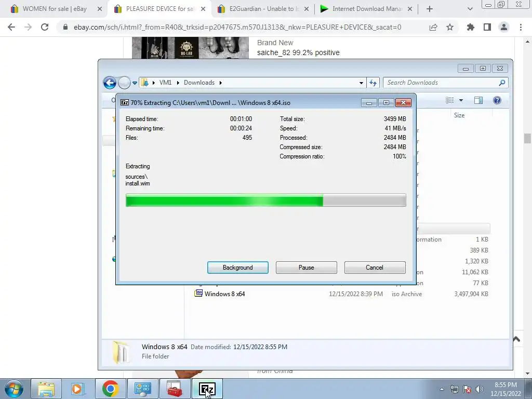Open the views options dropdown arrow
Screen dimensions: 532x399
461,100
